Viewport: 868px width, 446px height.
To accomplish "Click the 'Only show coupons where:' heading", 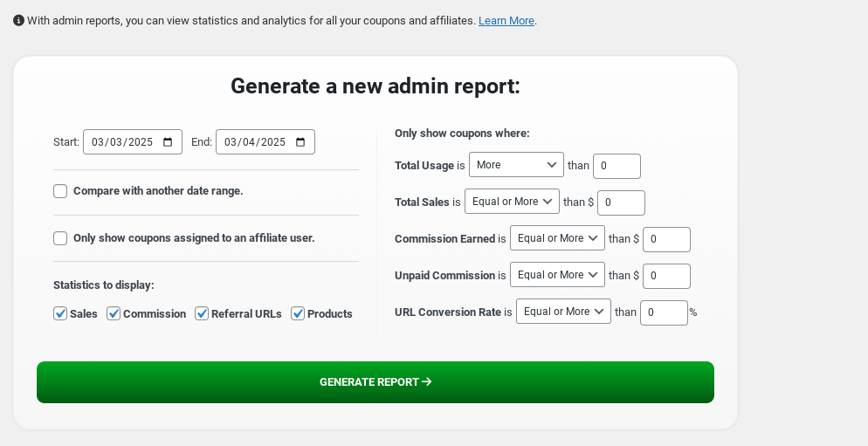I will click(x=462, y=134).
